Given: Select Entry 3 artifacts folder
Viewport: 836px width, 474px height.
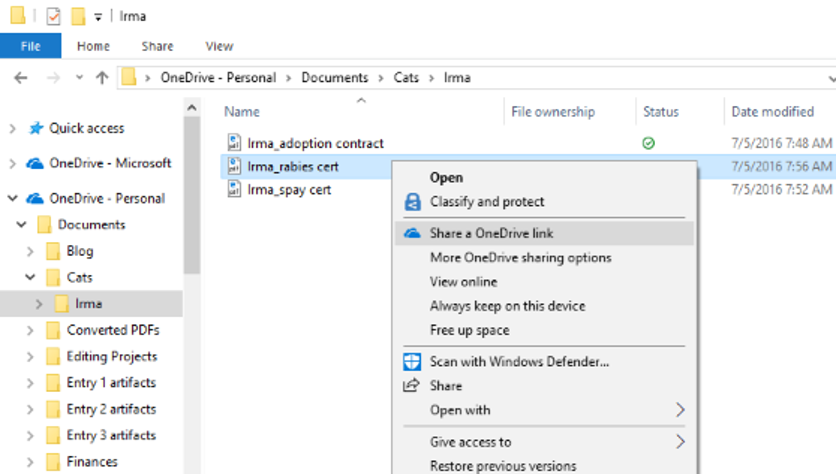Looking at the screenshot, I should [x=111, y=436].
